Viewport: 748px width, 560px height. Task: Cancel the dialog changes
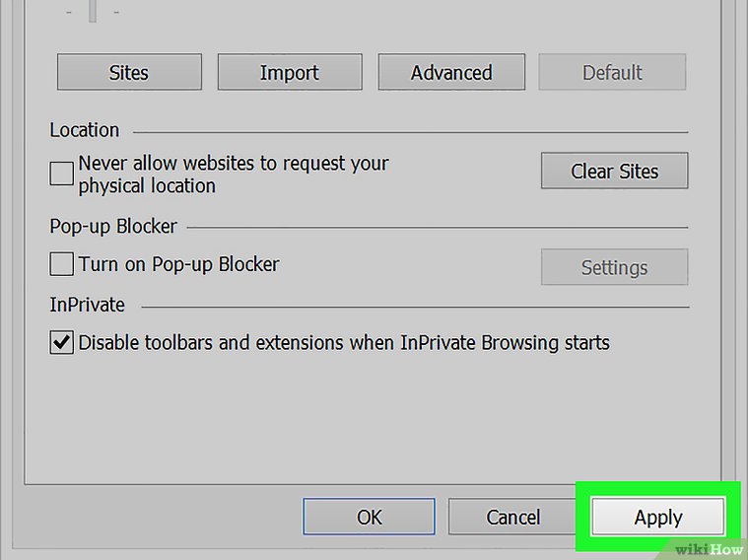click(x=512, y=517)
